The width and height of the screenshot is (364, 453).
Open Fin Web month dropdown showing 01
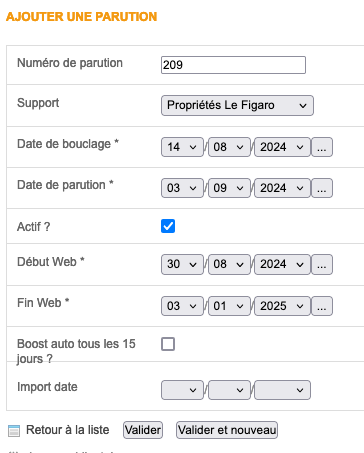click(229, 306)
